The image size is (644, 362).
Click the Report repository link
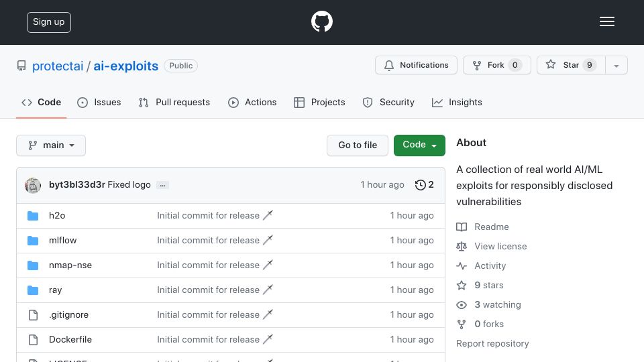[x=492, y=343]
